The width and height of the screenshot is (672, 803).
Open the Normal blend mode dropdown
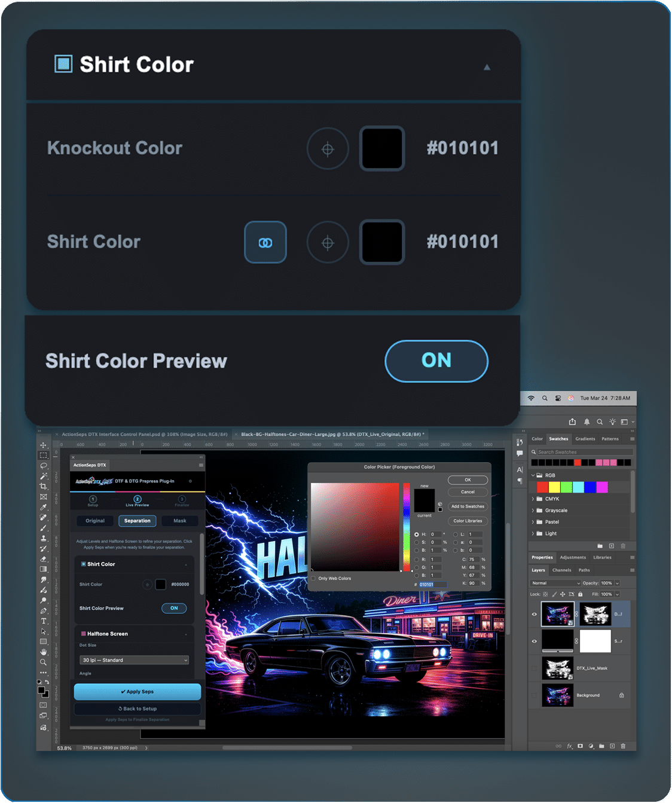[x=555, y=583]
